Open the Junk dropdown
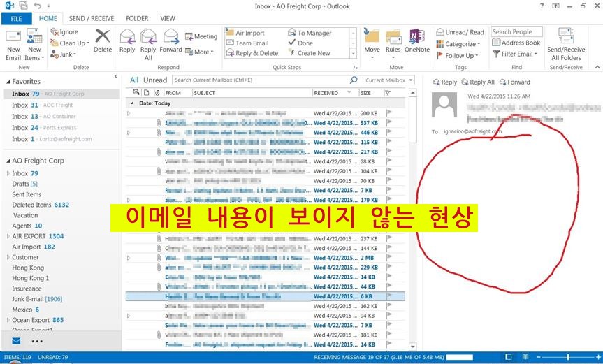The height and width of the screenshot is (364, 603). [64, 54]
